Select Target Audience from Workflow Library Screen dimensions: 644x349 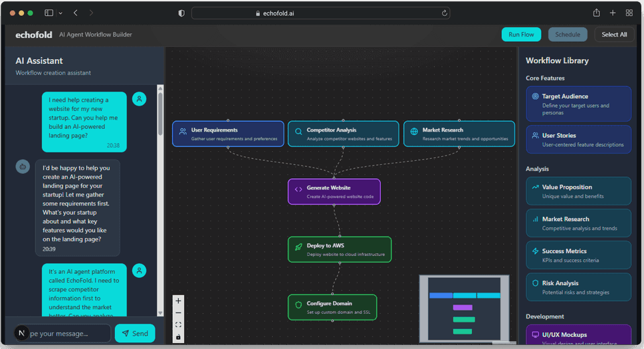578,104
